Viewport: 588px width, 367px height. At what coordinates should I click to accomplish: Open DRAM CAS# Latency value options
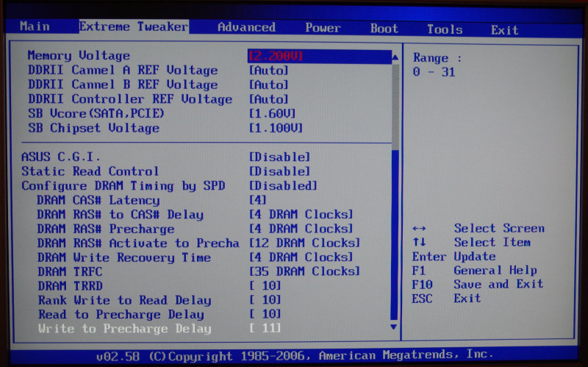coord(257,200)
